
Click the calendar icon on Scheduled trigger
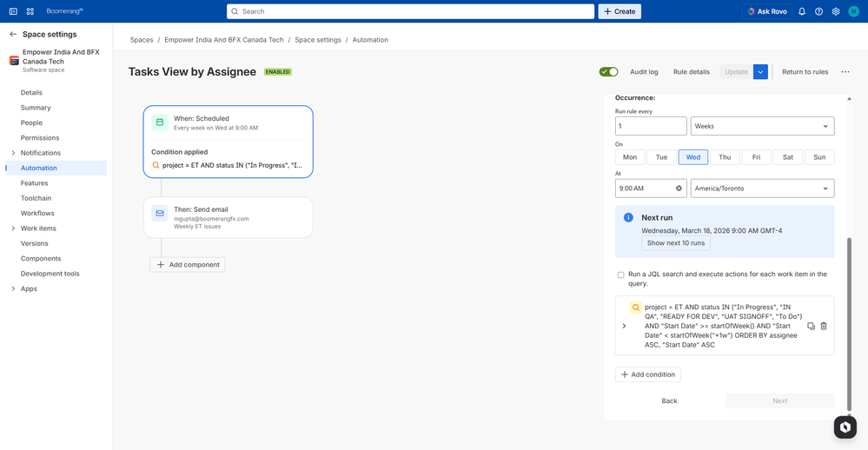(159, 122)
